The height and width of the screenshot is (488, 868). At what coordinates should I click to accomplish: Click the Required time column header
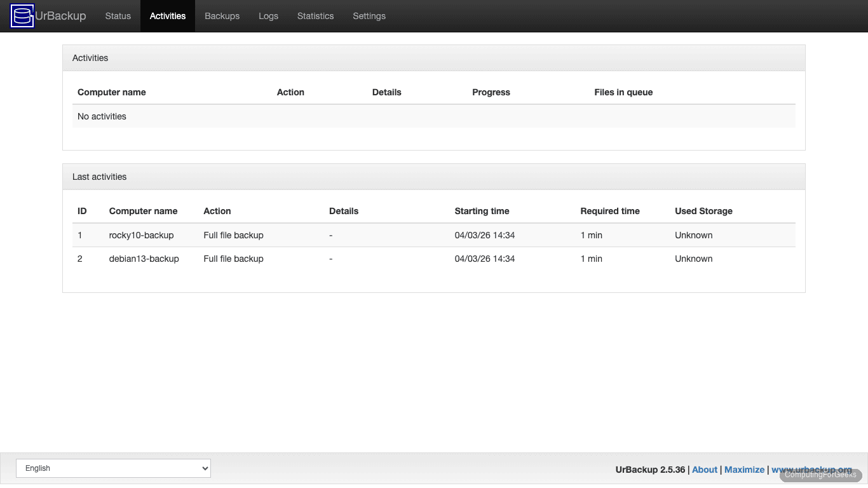[609, 210]
